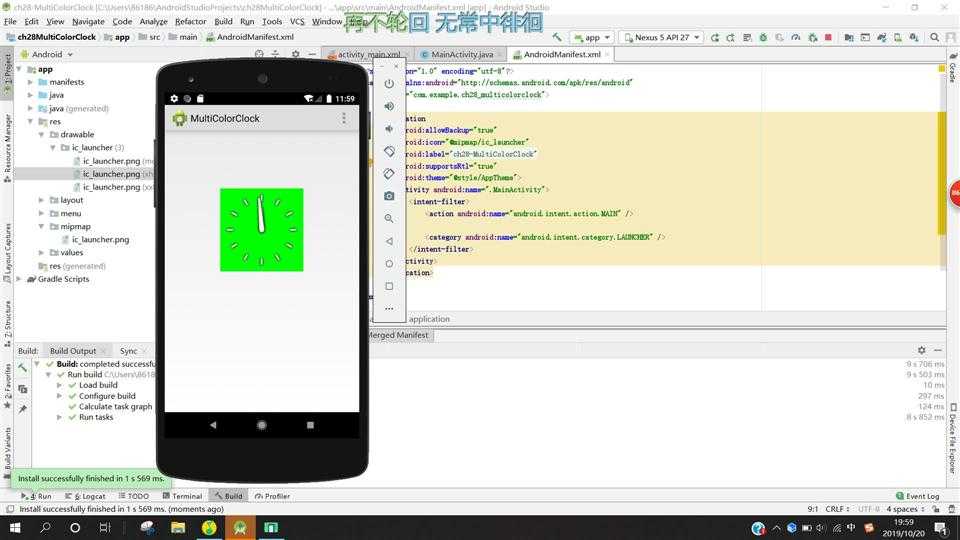Click the Debug app bug icon

tap(763, 37)
